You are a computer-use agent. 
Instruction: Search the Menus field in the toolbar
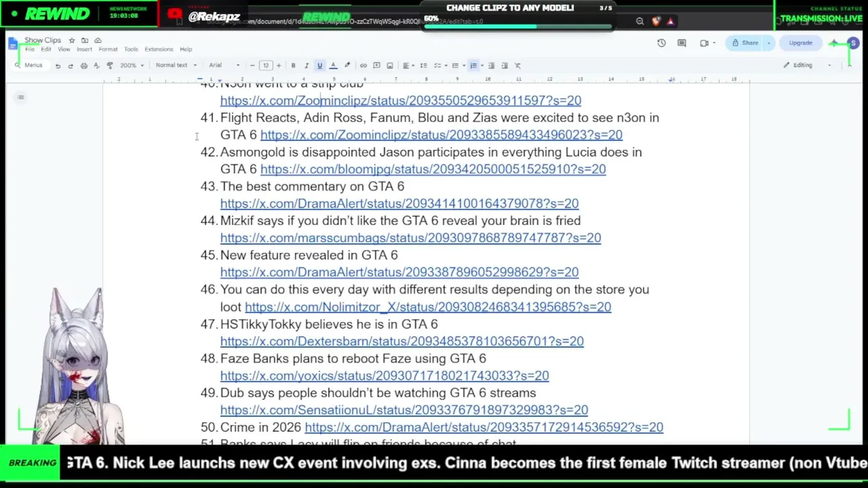(30, 66)
